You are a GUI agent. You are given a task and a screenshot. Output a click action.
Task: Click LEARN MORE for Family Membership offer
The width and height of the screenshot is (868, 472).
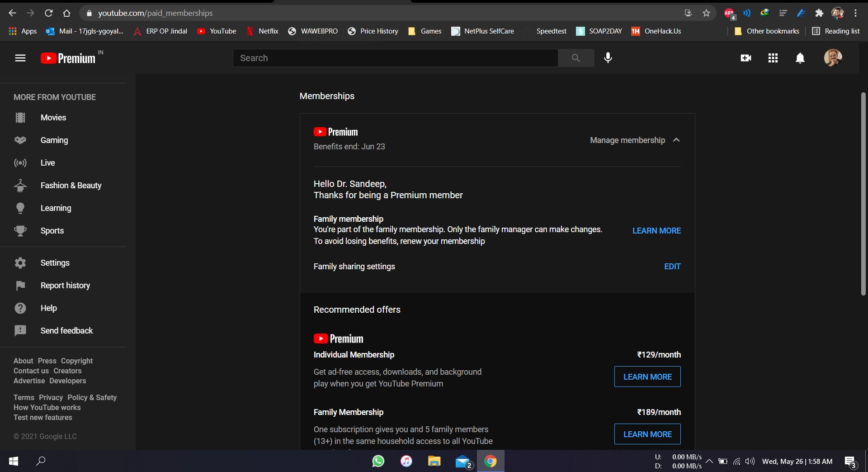647,434
